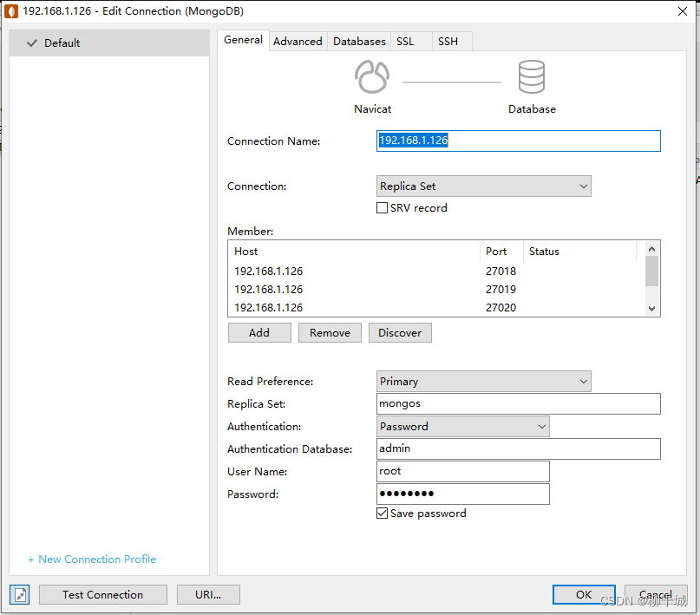Click the Connection Name input field

[x=519, y=141]
